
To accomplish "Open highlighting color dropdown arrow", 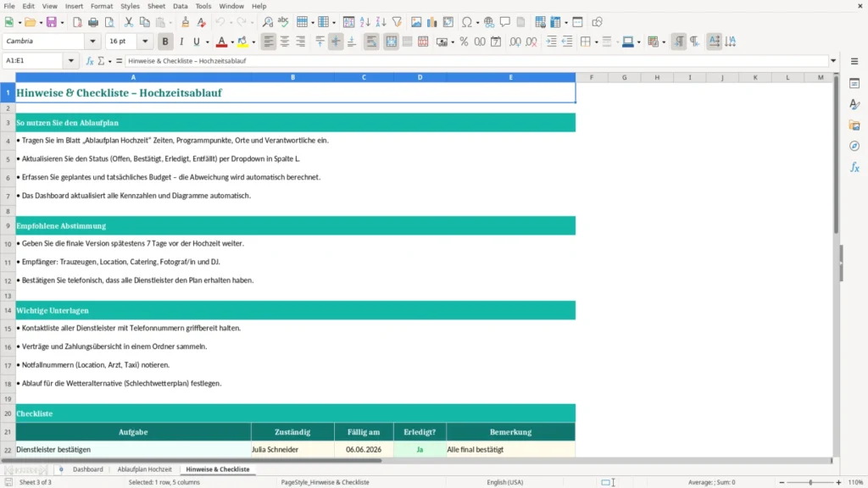I will 253,42.
